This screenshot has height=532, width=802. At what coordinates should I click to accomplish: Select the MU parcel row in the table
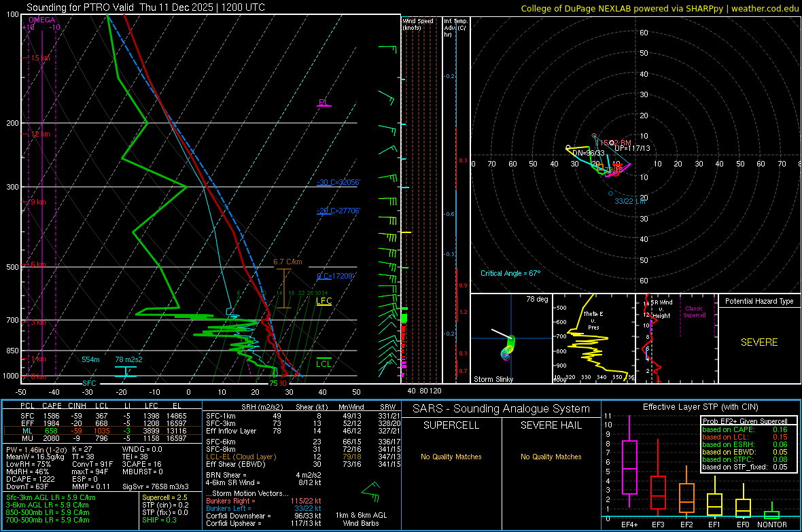click(103, 438)
